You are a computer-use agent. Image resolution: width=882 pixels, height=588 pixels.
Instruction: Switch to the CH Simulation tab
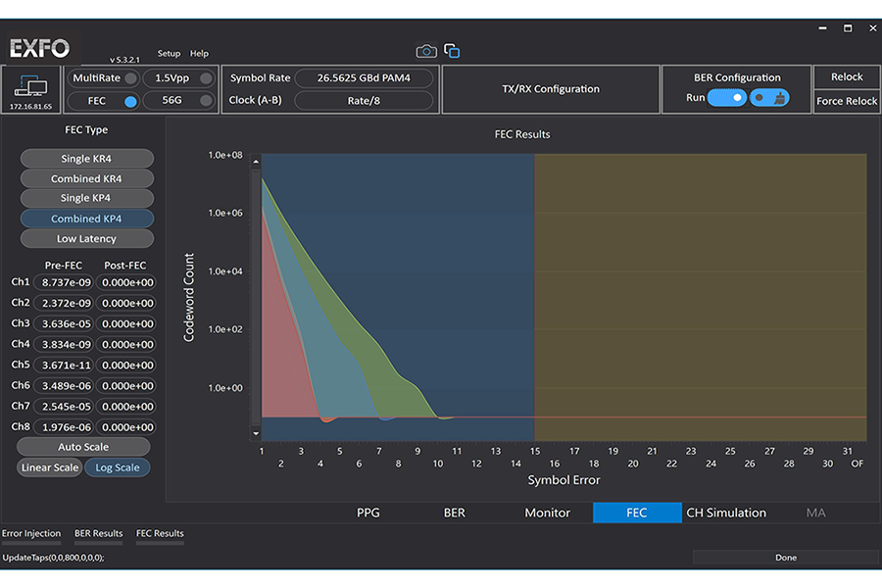(x=726, y=513)
